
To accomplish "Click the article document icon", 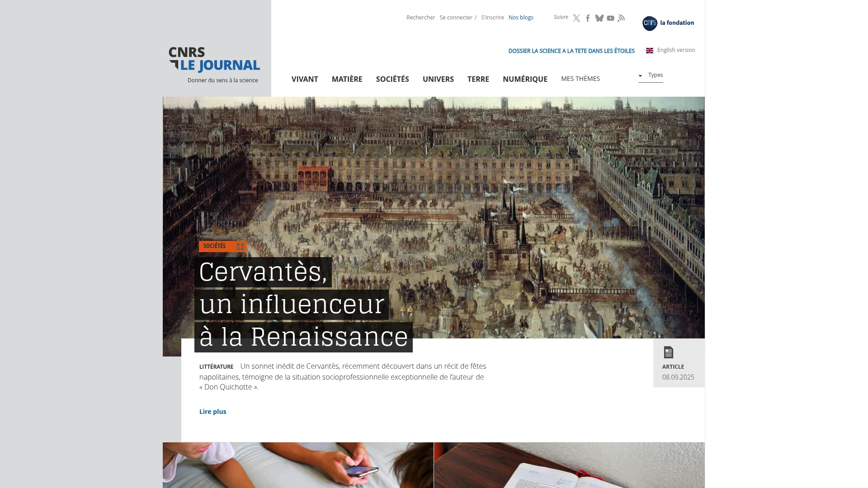I will coord(669,352).
